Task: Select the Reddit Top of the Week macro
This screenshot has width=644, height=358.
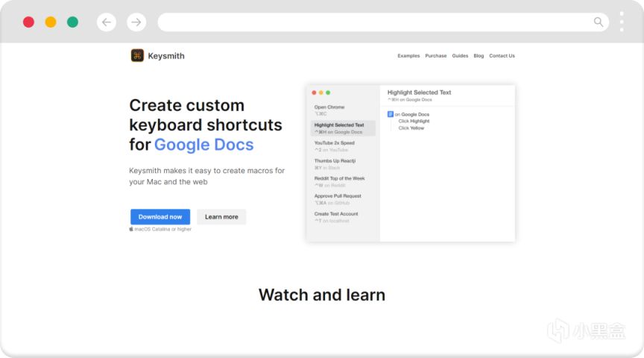Action: point(343,182)
